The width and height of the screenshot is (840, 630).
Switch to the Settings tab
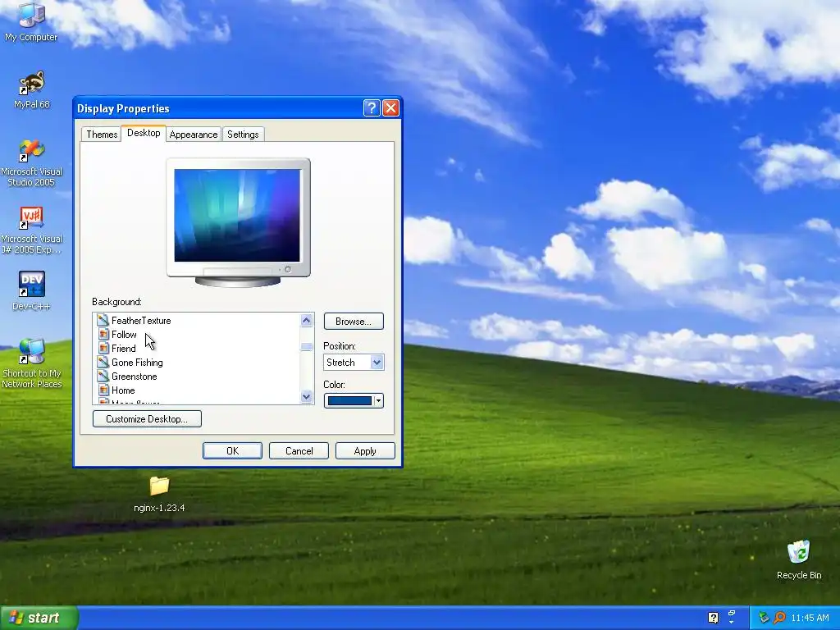click(243, 134)
